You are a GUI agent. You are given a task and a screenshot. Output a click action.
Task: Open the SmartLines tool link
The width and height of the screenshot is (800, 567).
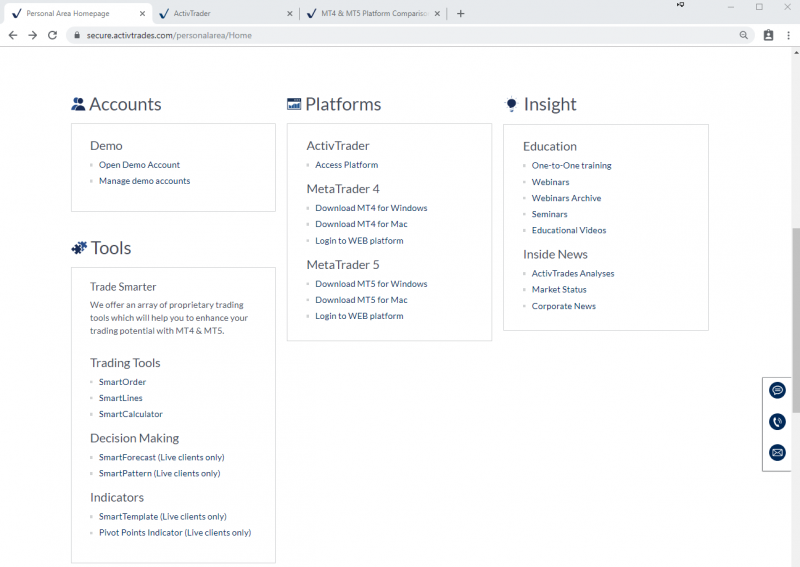click(x=120, y=398)
